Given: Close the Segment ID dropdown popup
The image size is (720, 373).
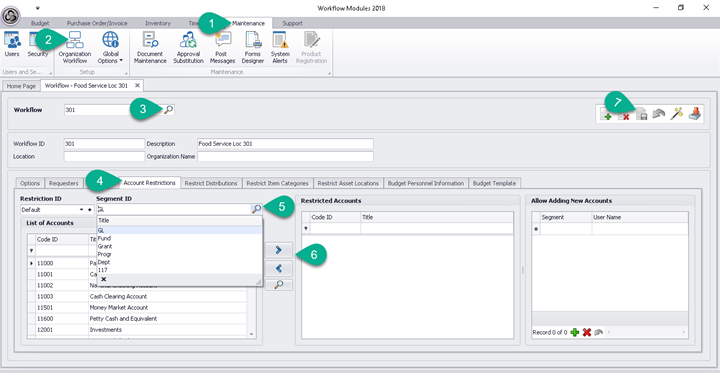Looking at the screenshot, I should [104, 279].
